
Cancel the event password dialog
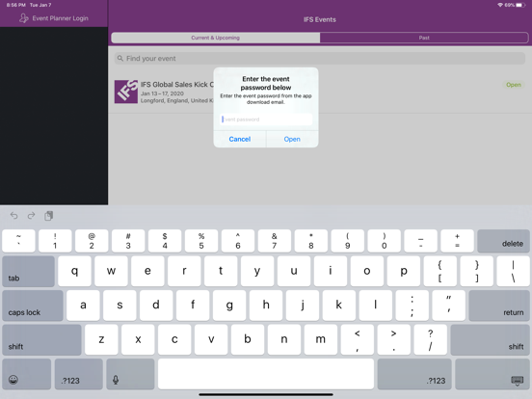[x=240, y=139]
